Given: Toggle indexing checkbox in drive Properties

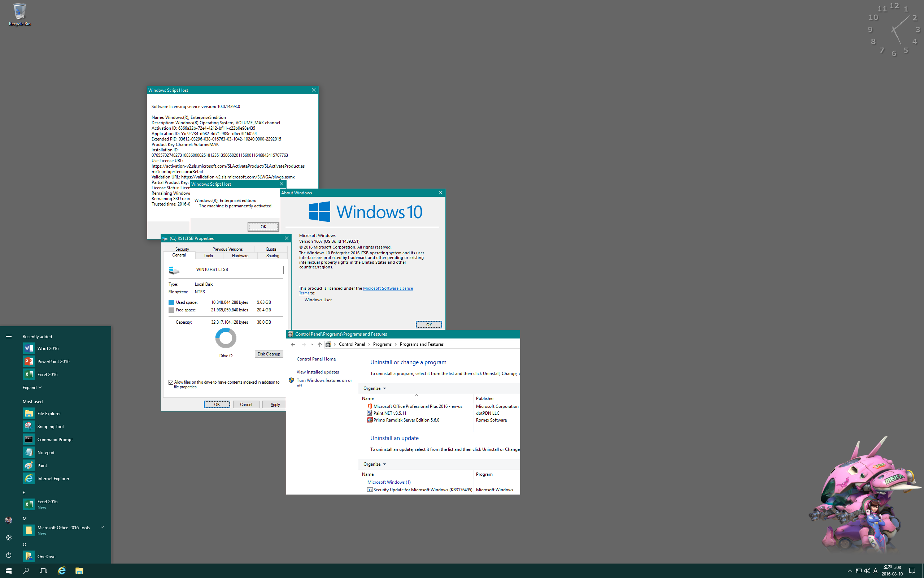Looking at the screenshot, I should tap(171, 382).
